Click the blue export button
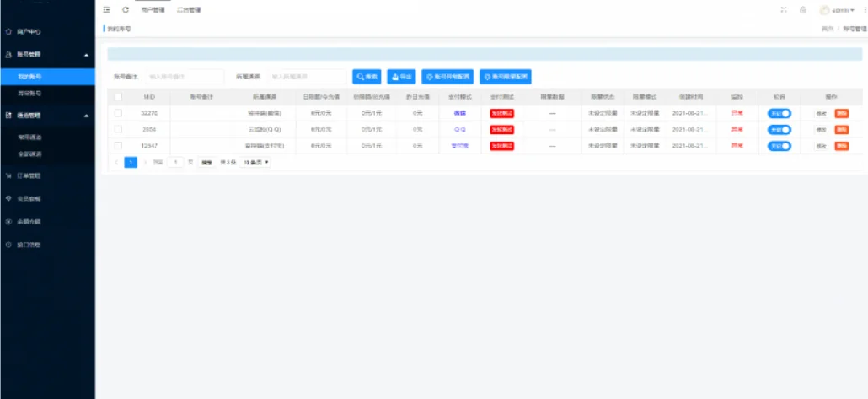 (x=401, y=77)
